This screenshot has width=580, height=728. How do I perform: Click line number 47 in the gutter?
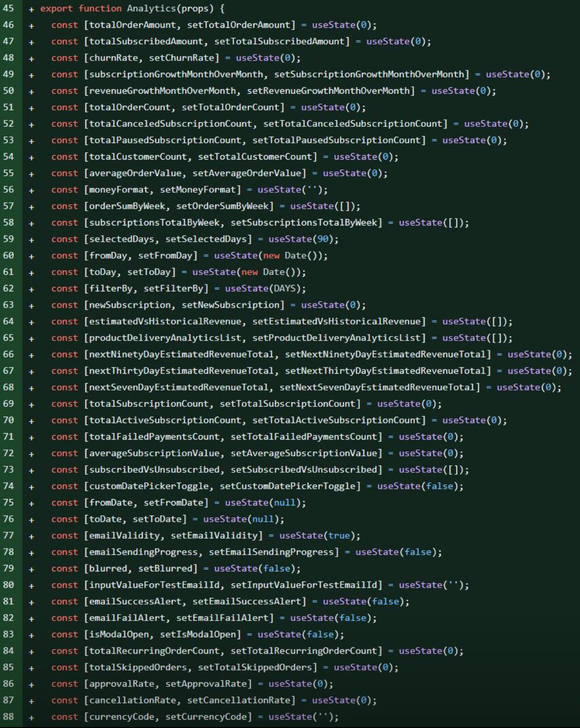8,41
